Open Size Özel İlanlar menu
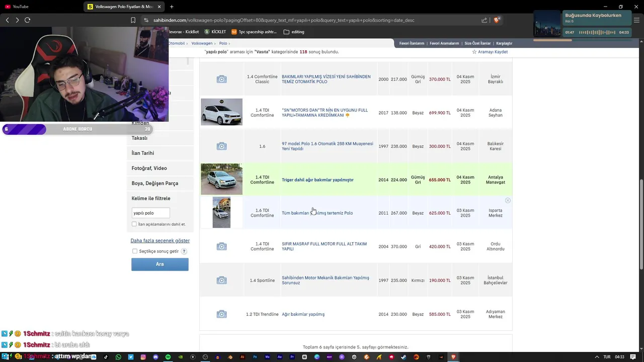This screenshot has height=362, width=644. pyautogui.click(x=477, y=43)
